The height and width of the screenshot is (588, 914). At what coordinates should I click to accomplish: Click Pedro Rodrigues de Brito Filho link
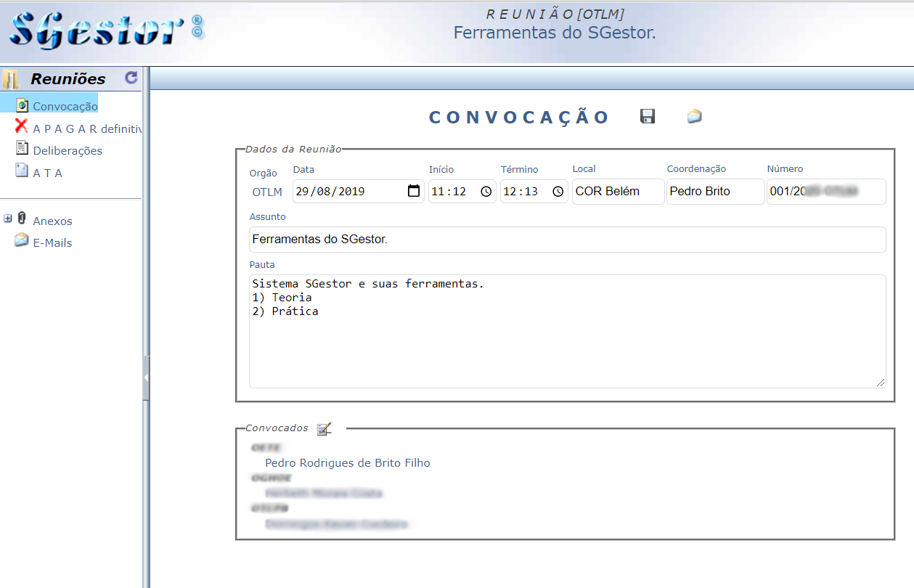pyautogui.click(x=348, y=462)
